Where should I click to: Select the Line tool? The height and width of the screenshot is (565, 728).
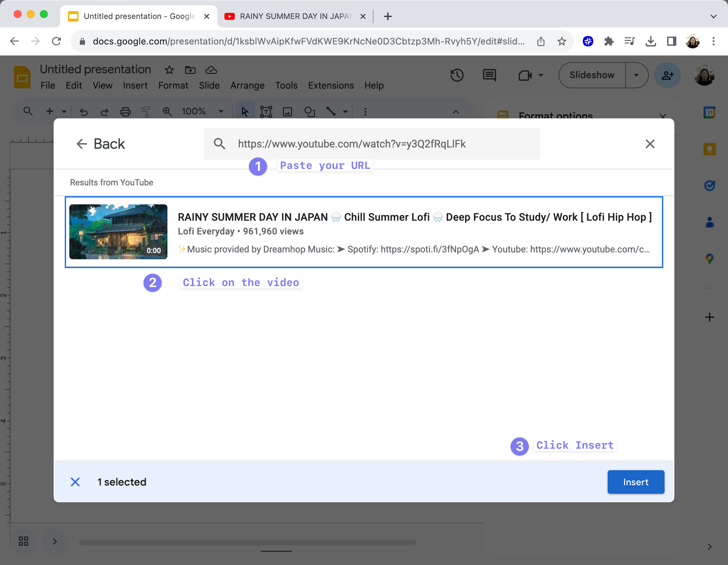tap(331, 111)
